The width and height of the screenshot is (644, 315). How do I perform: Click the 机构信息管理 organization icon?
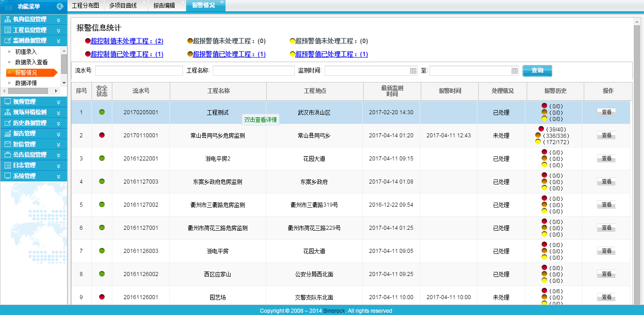pyautogui.click(x=7, y=19)
